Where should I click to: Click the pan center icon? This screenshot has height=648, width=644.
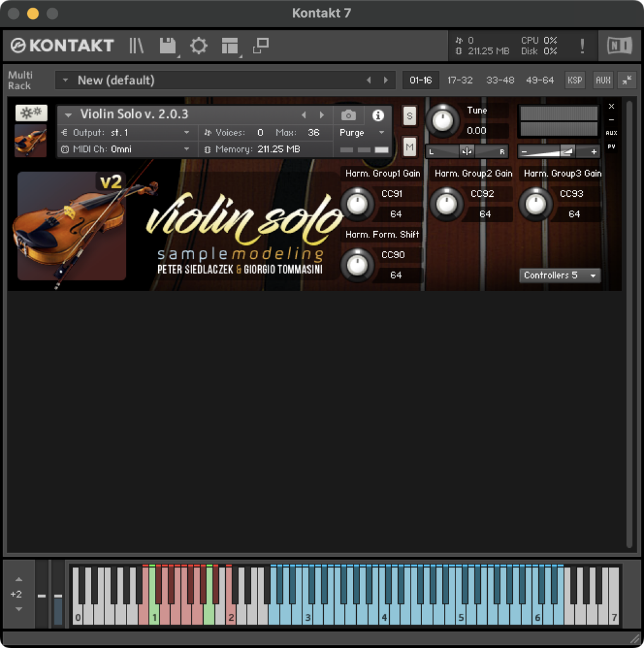pos(468,152)
